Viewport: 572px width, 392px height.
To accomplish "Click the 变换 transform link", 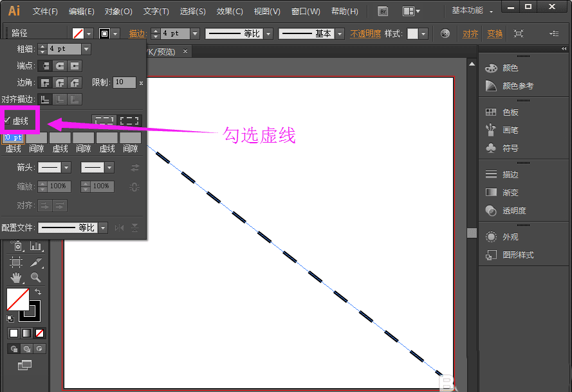I will [495, 33].
